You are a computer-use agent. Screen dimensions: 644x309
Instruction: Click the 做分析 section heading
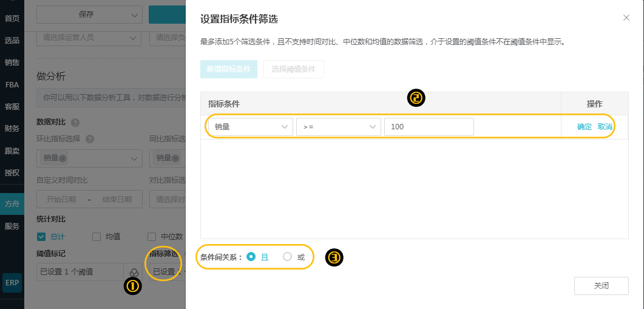pyautogui.click(x=51, y=76)
